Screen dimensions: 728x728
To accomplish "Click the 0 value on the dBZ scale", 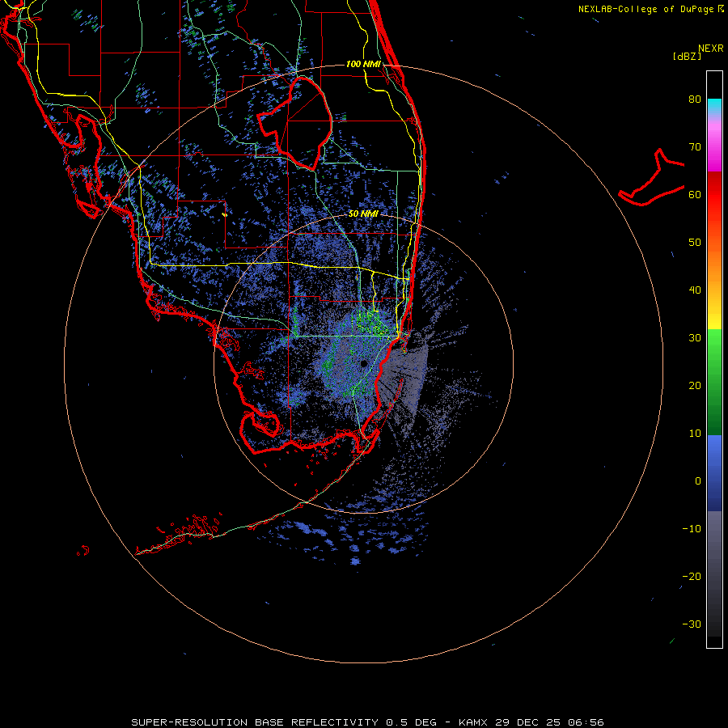I will [698, 481].
